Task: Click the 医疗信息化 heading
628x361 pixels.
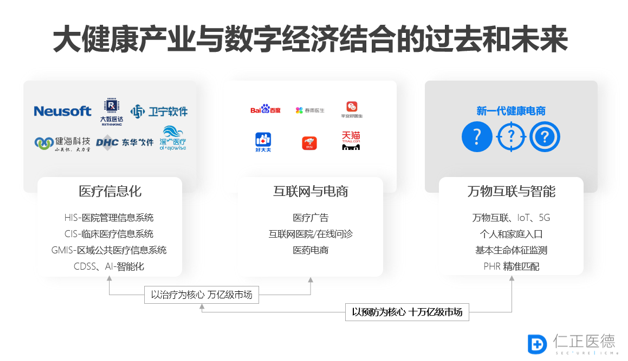Action: click(x=110, y=191)
